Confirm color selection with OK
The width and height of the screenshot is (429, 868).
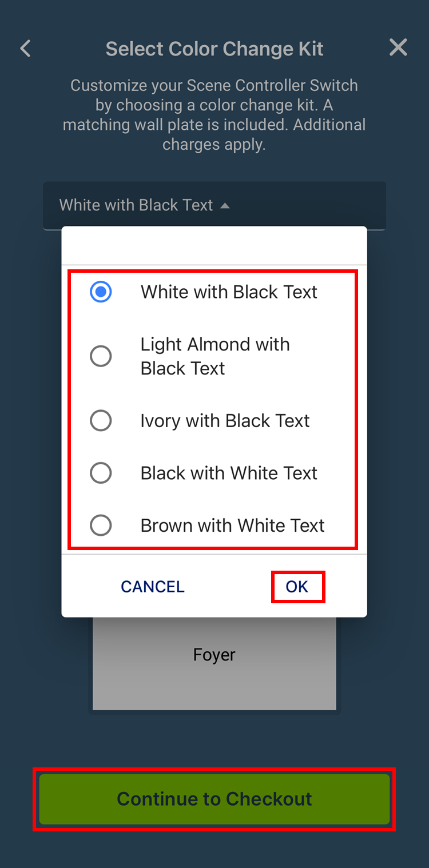point(298,586)
